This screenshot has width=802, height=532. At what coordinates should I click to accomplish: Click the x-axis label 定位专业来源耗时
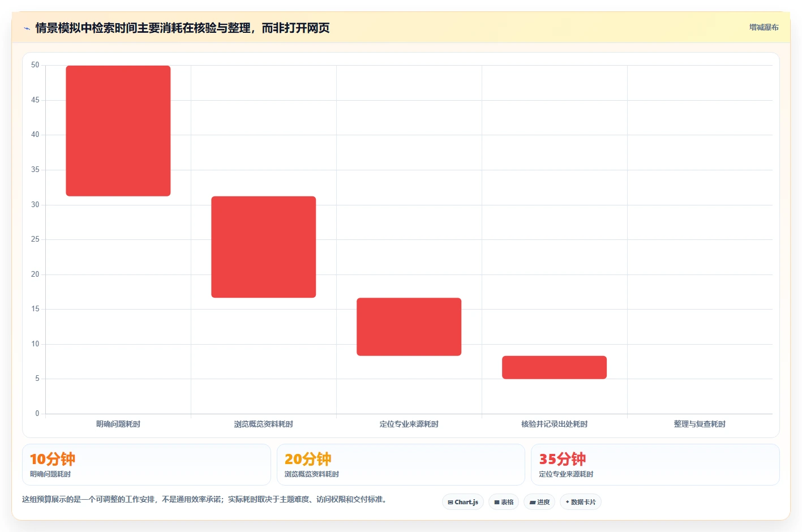tap(409, 424)
